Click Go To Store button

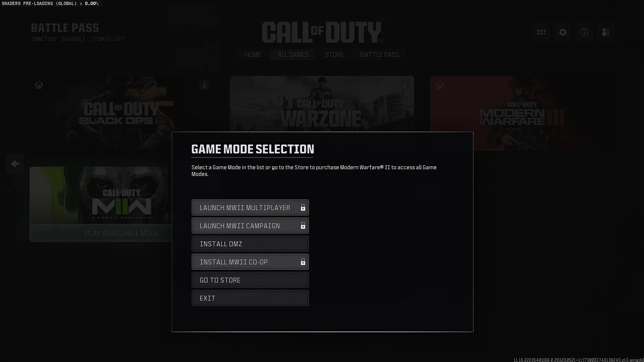(x=250, y=280)
